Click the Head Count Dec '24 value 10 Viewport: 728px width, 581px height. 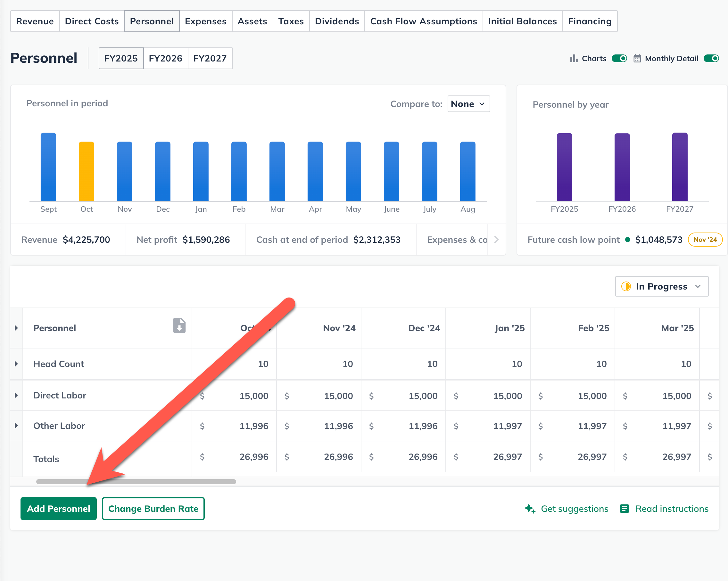tap(432, 364)
